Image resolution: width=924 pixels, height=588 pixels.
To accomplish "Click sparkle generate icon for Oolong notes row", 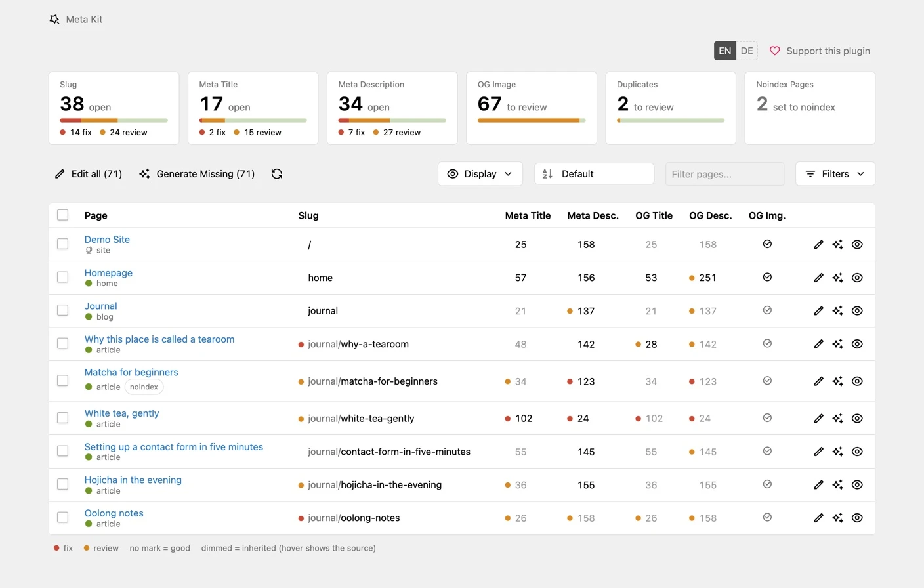I will pyautogui.click(x=837, y=518).
